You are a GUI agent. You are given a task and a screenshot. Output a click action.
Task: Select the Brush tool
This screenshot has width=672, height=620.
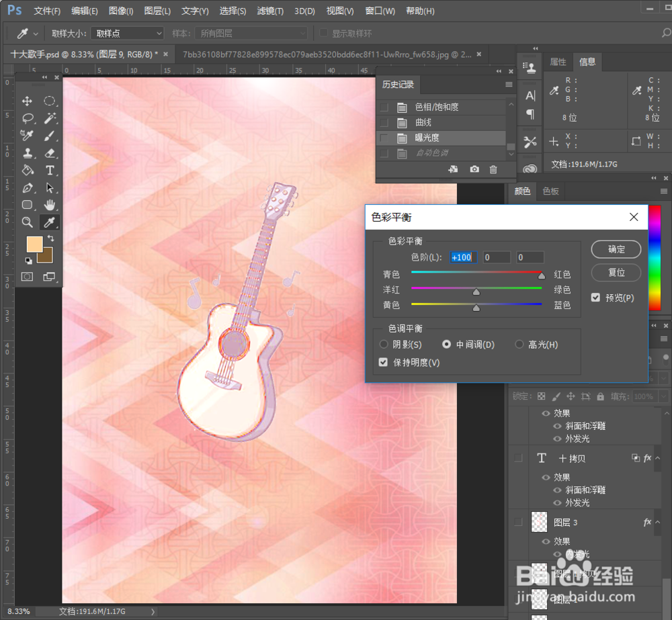click(x=50, y=136)
